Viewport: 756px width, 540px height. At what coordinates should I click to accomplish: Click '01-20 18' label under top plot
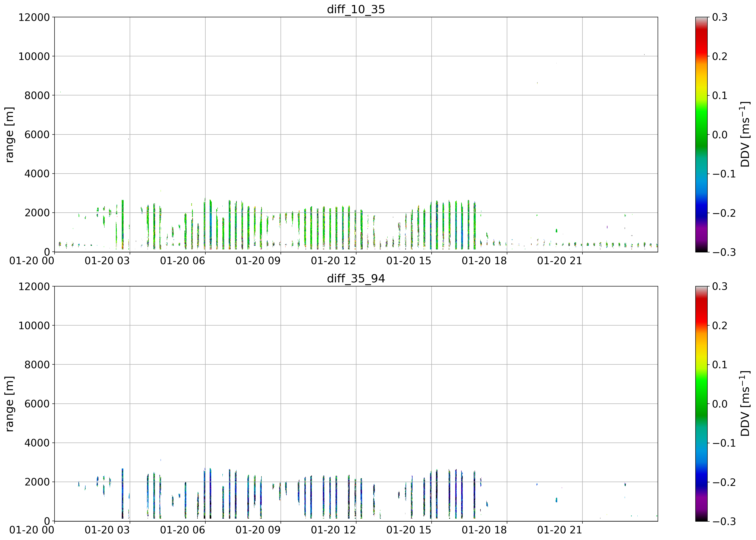[x=484, y=261]
